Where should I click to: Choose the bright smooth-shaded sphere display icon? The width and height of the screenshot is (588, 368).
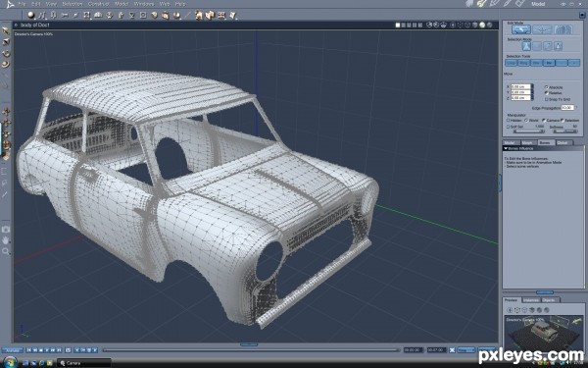pos(482,26)
